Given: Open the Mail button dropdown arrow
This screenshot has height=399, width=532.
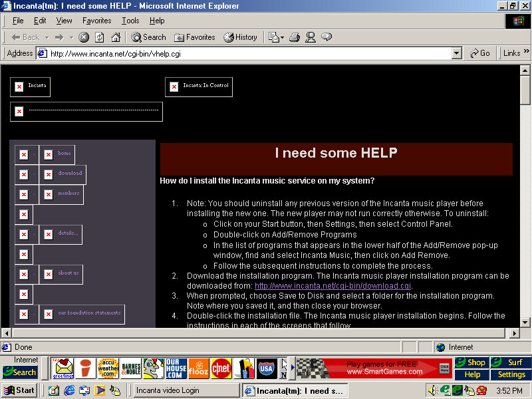Looking at the screenshot, I should click(282, 37).
